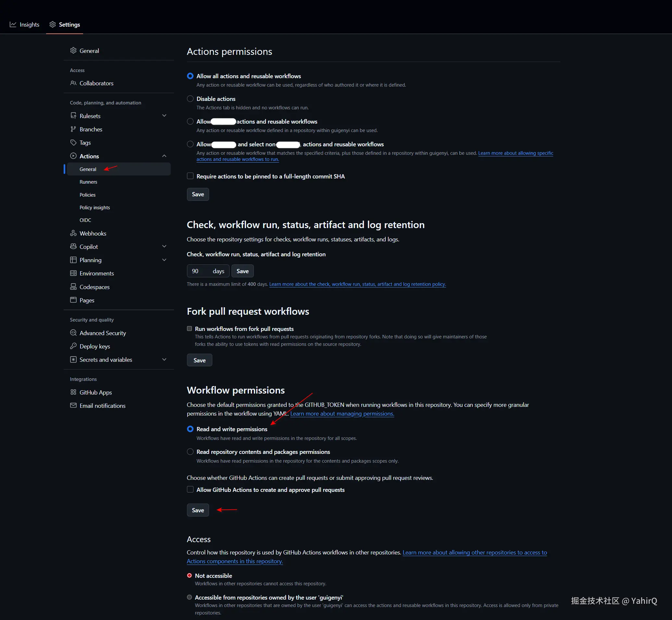Click the Secrets and variables asterisk icon

73,360
